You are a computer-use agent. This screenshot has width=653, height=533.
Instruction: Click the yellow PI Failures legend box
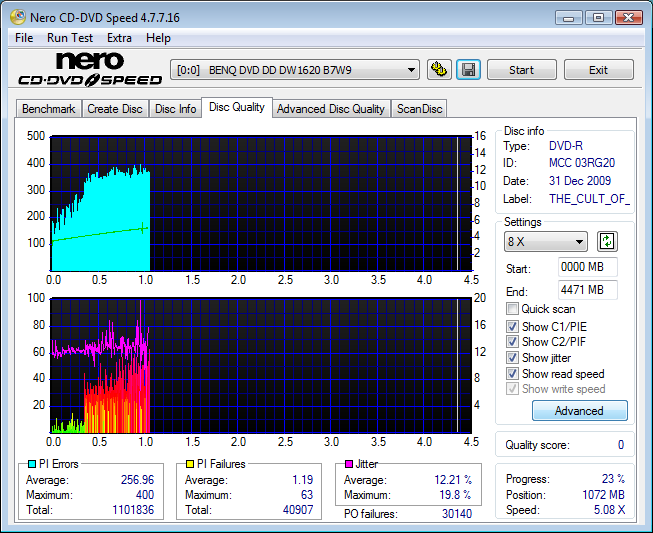click(190, 464)
